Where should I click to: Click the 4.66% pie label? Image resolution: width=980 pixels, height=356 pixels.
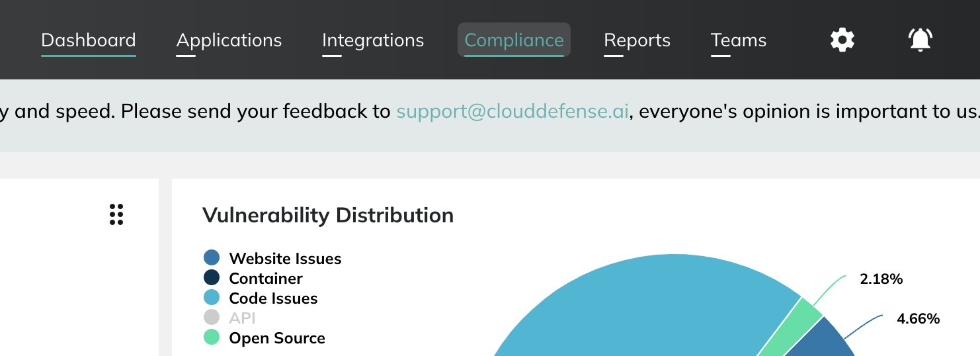click(918, 319)
